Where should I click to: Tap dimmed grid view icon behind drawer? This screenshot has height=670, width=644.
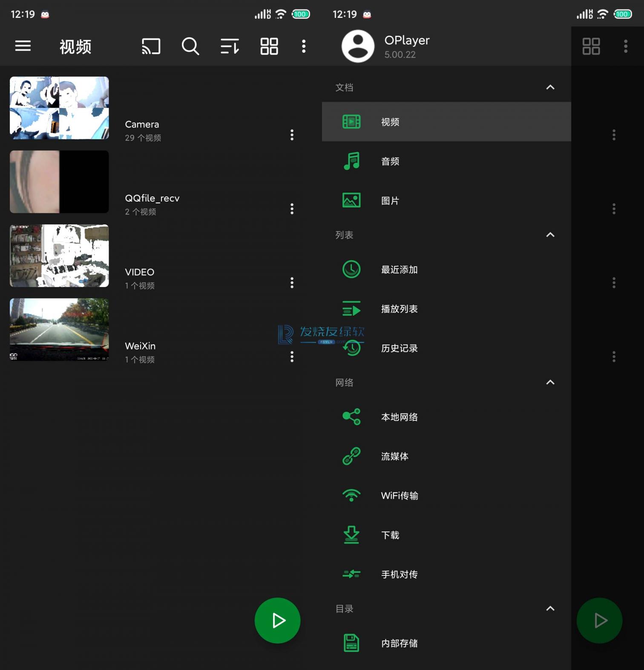(x=591, y=46)
